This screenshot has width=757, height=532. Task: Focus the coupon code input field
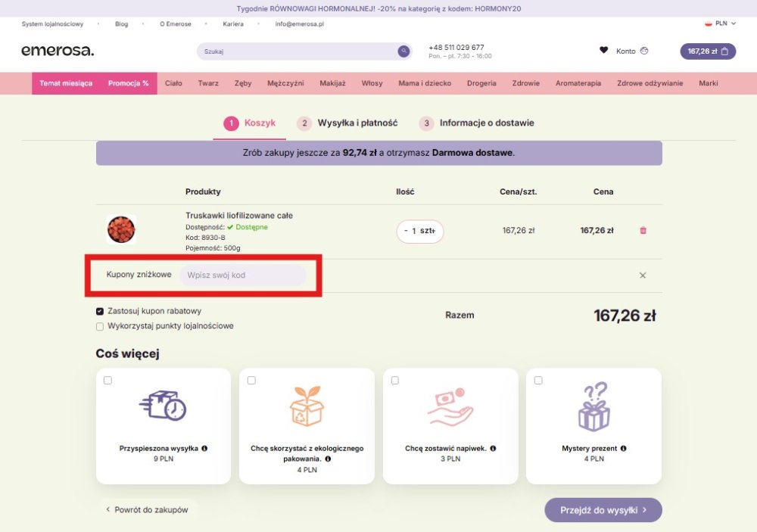(x=242, y=275)
